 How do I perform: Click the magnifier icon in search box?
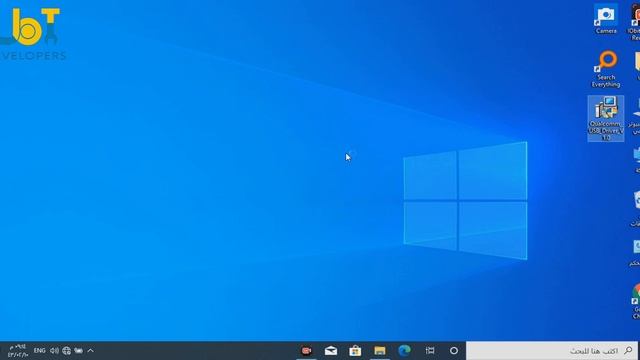[628, 351]
